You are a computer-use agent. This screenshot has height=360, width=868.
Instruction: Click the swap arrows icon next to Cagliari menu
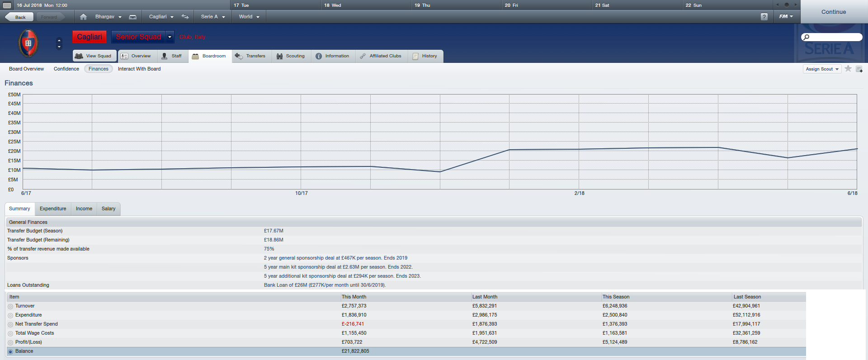185,17
